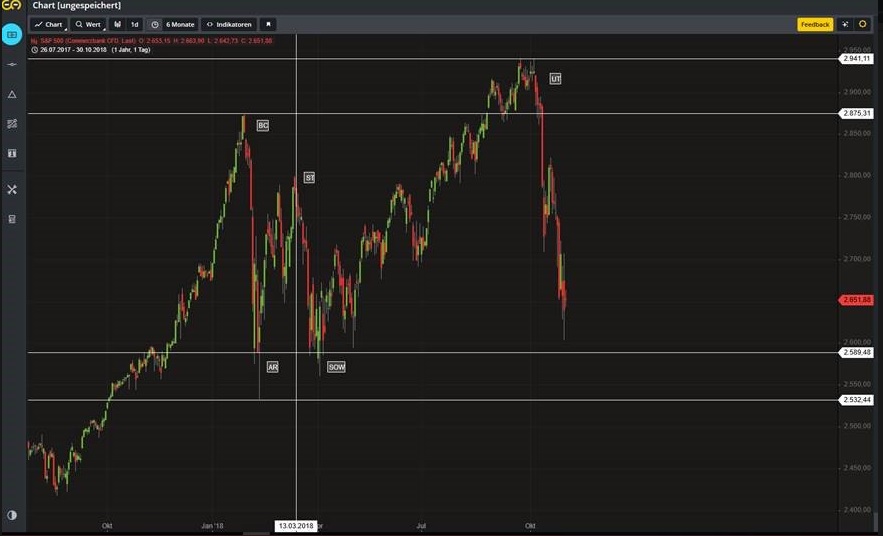Open the Wert search dropdown
Screen dimensions: 883x536
(x=88, y=24)
